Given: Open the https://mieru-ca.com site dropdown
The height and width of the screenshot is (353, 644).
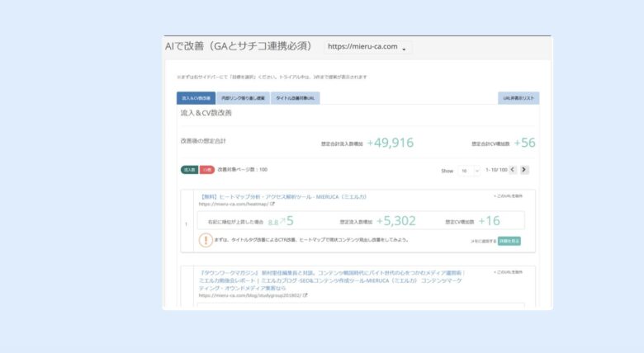Looking at the screenshot, I should (367, 47).
